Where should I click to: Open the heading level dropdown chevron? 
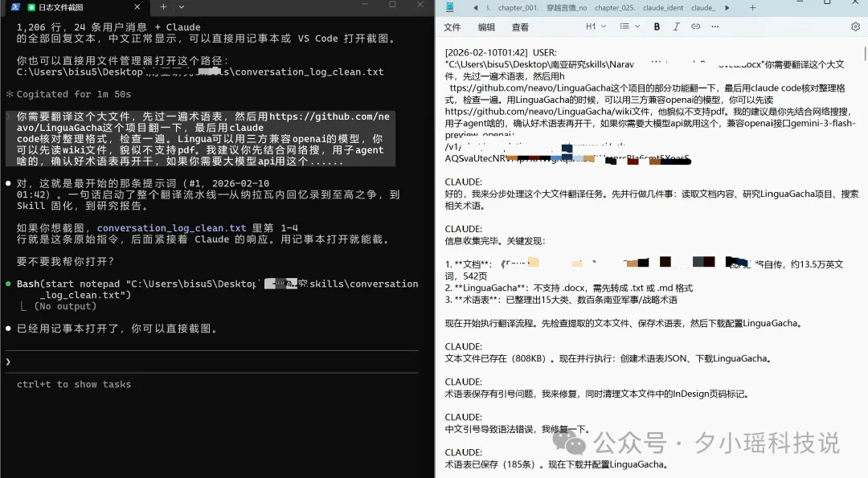point(604,27)
